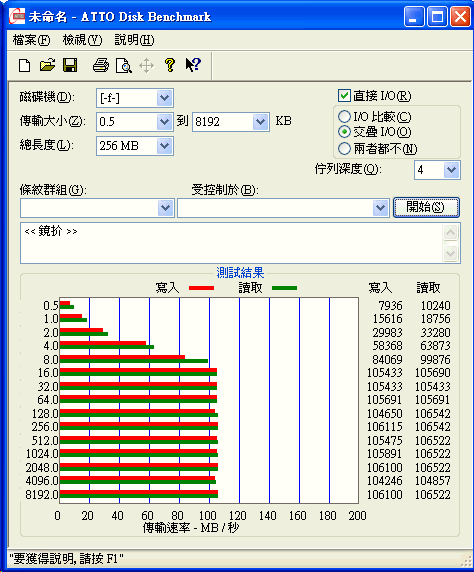
Task: Click the yellow question mark About icon
Action: pyautogui.click(x=170, y=65)
